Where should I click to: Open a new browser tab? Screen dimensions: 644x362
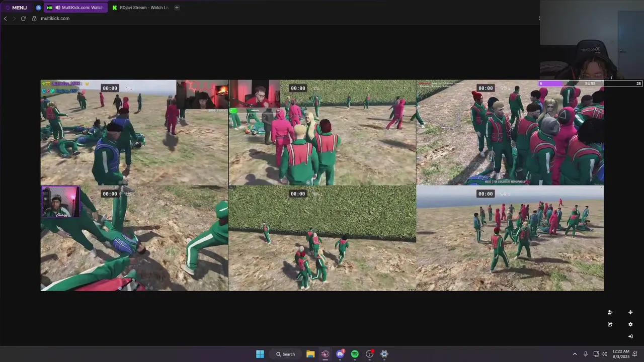177,8
